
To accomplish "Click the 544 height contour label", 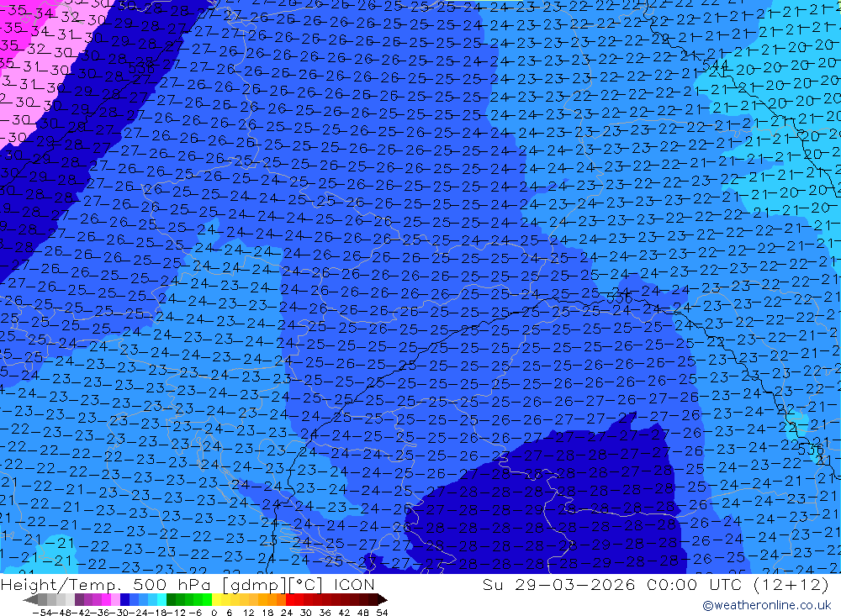I will tap(715, 66).
